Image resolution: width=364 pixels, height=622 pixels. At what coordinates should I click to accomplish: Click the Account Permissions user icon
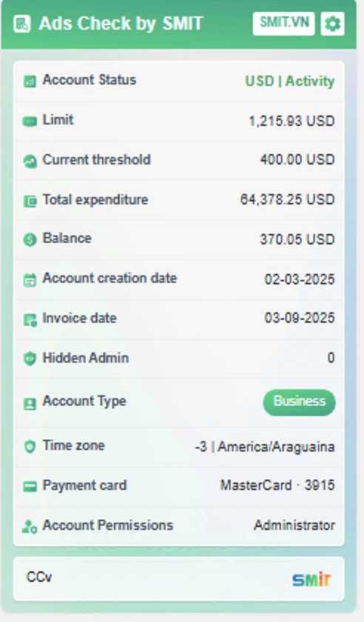(30, 526)
